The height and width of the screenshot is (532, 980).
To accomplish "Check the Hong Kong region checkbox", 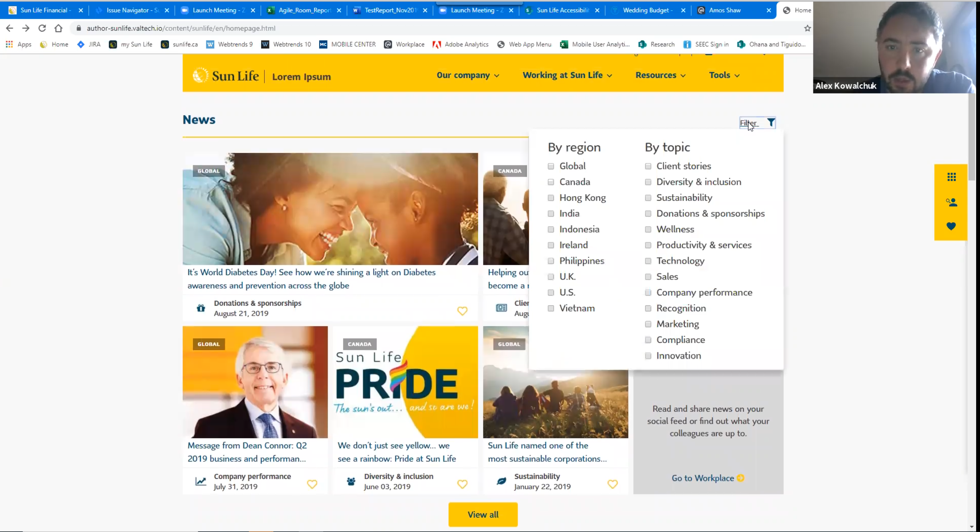I will pos(551,198).
